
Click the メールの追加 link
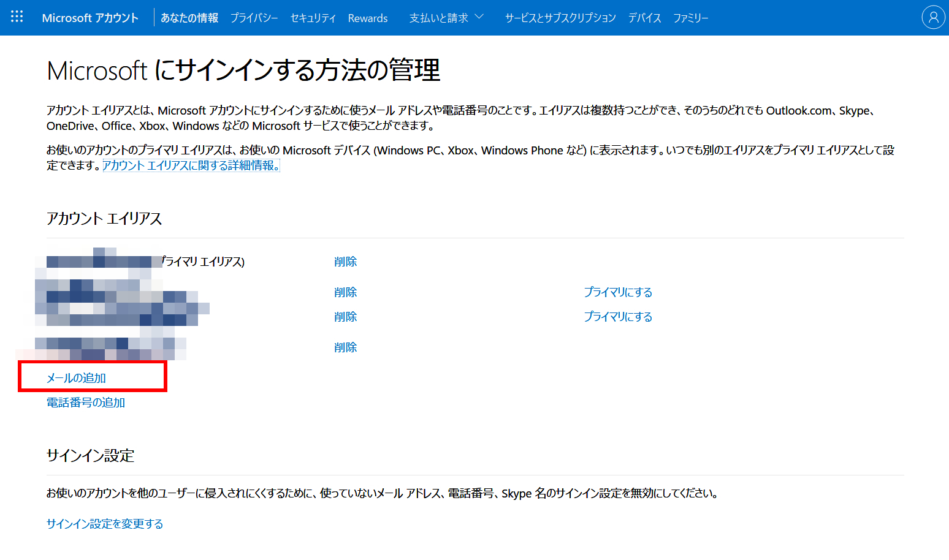click(x=77, y=378)
